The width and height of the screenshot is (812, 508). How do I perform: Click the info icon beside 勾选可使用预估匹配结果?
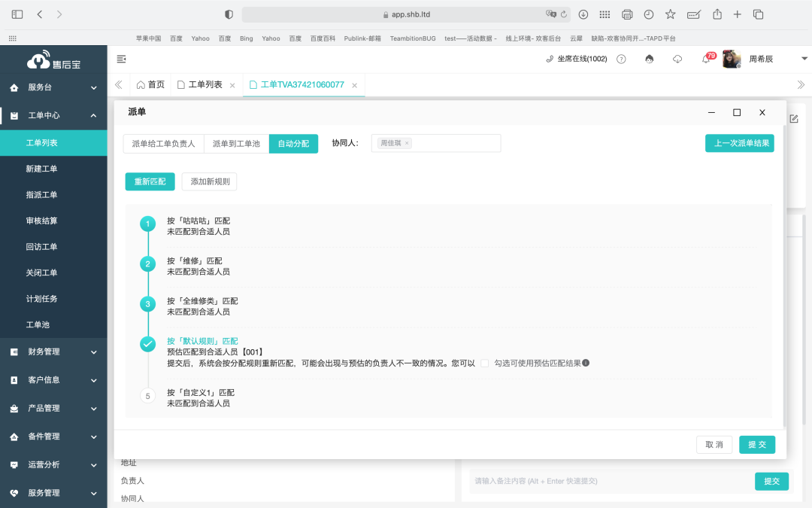pos(586,363)
